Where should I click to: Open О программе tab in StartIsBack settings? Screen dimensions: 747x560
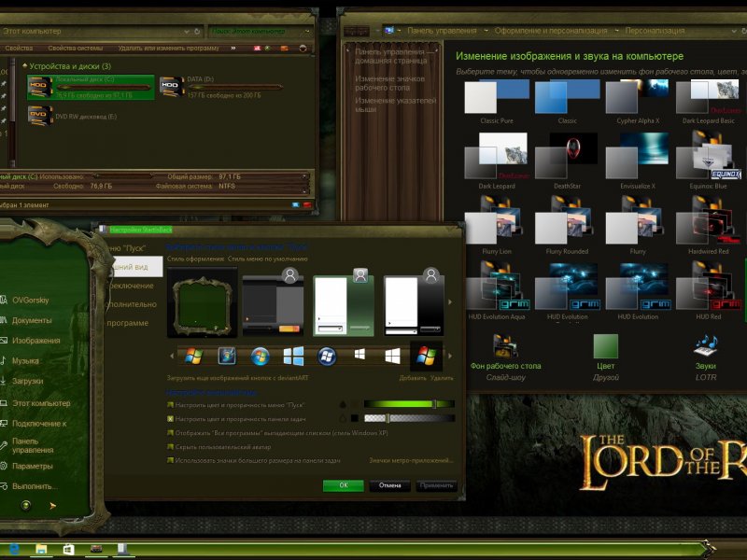tap(128, 323)
